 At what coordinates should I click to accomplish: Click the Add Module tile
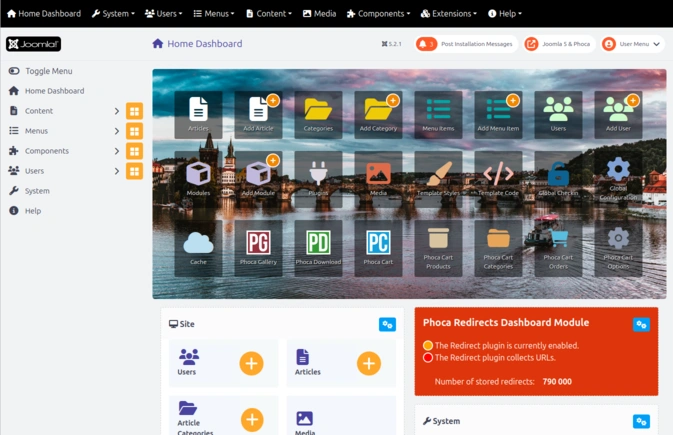[x=258, y=178]
